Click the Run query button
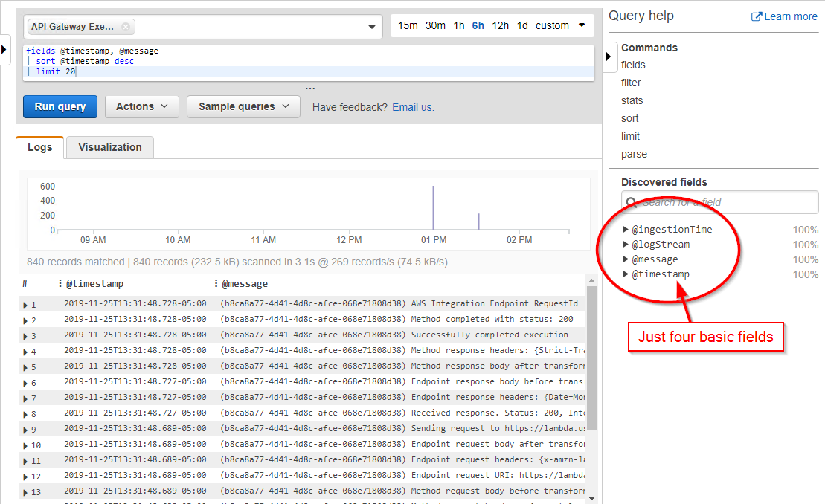Image resolution: width=825 pixels, height=504 pixels. coord(60,106)
